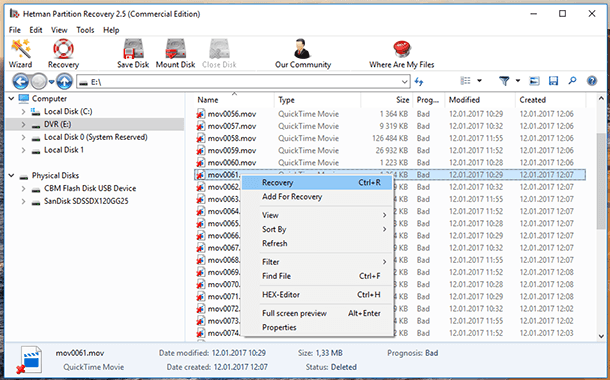Screen dimensions: 610x380
Task: Open the Edit menu
Action: coord(36,30)
